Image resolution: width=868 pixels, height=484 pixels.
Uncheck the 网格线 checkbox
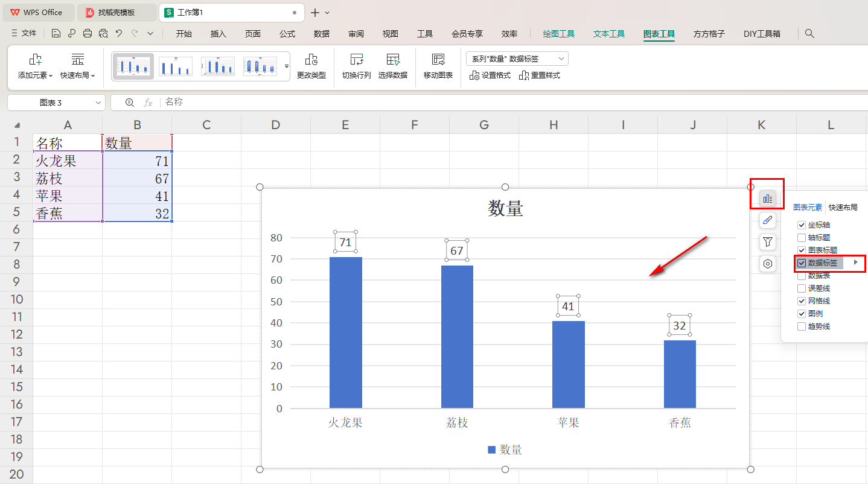pos(802,301)
